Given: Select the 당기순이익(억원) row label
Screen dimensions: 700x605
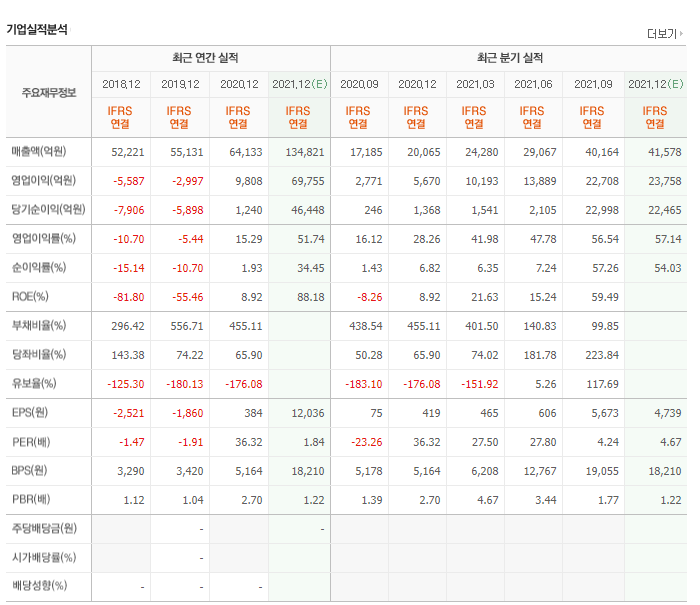Looking at the screenshot, I should point(48,209).
